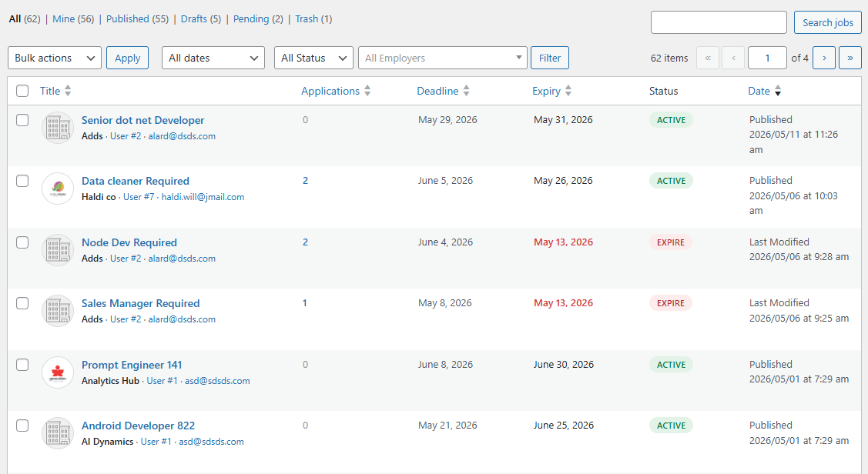The image size is (868, 474).
Task: Jump to the last page of jobs
Action: [x=850, y=58]
